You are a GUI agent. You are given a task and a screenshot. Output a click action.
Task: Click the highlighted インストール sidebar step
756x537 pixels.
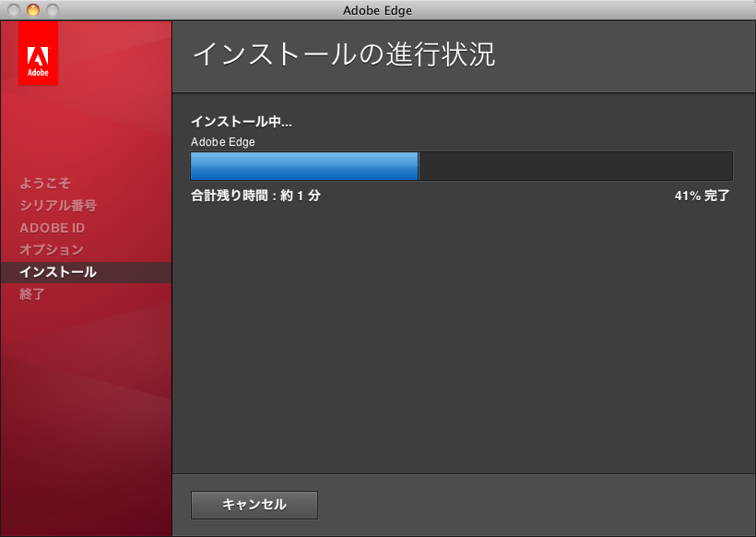point(57,272)
